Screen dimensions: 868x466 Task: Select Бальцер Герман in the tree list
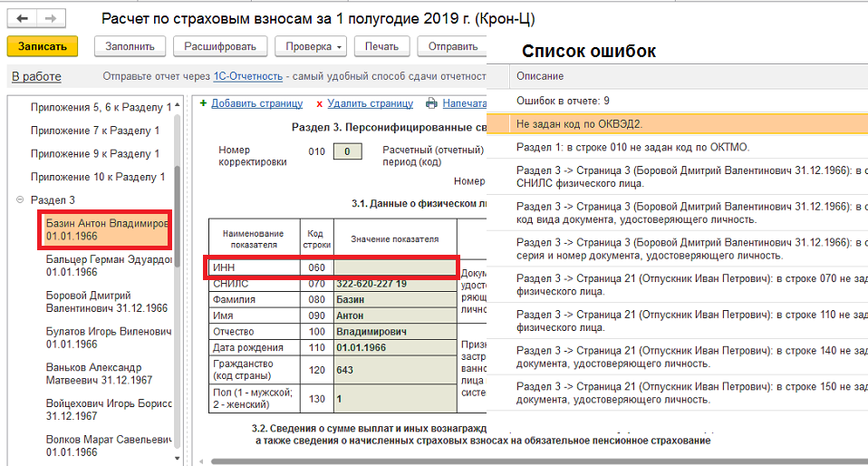pyautogui.click(x=109, y=266)
